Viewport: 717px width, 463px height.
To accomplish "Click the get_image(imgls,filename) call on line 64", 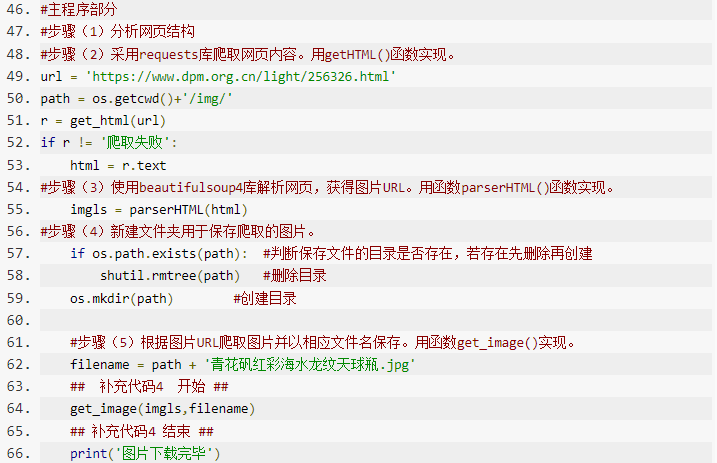I will (162, 409).
